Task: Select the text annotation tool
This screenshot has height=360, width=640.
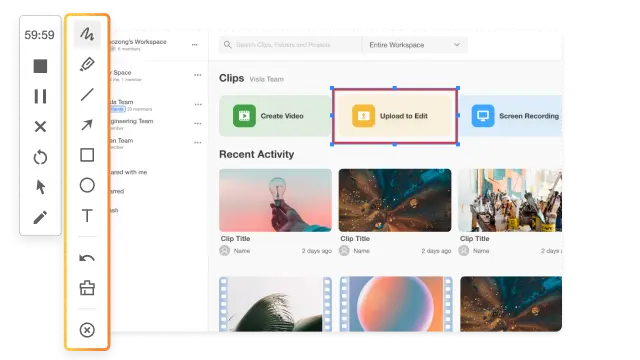Action: [x=87, y=216]
